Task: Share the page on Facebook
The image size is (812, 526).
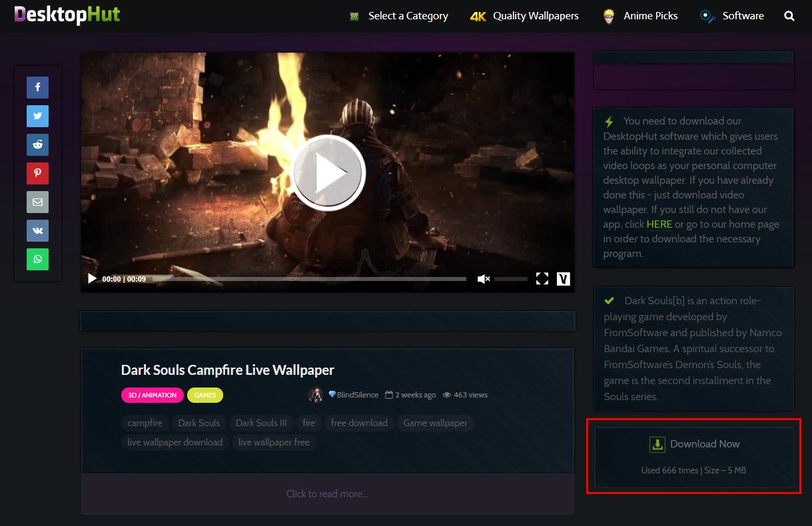Action: point(37,87)
